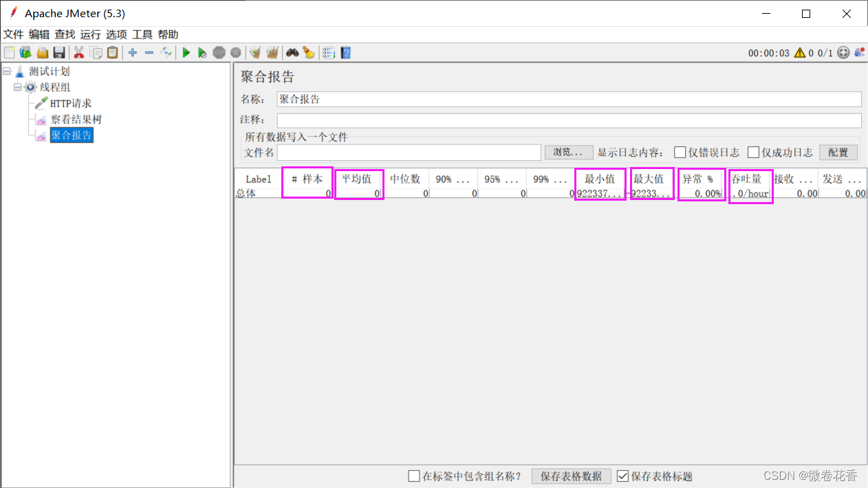This screenshot has height=488, width=868.
Task: Open the 文件 menu
Action: [13, 34]
